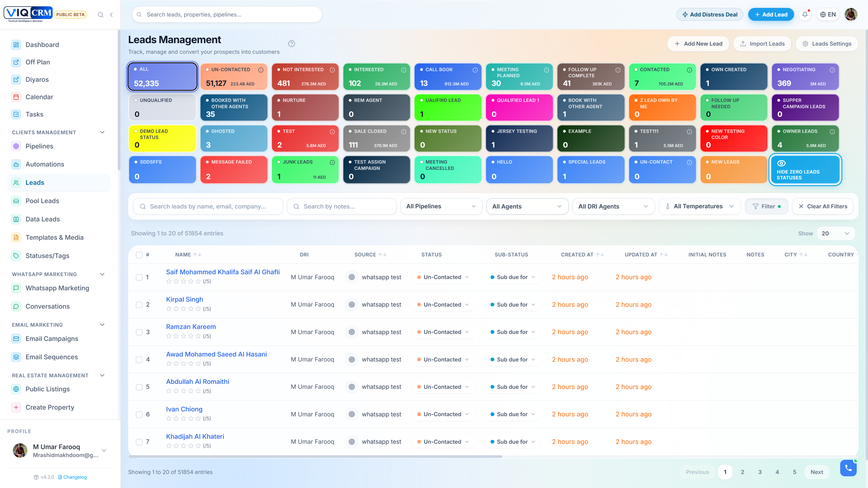The height and width of the screenshot is (488, 868).
Task: Open the help question mark beside Leads Management
Action: 291,44
